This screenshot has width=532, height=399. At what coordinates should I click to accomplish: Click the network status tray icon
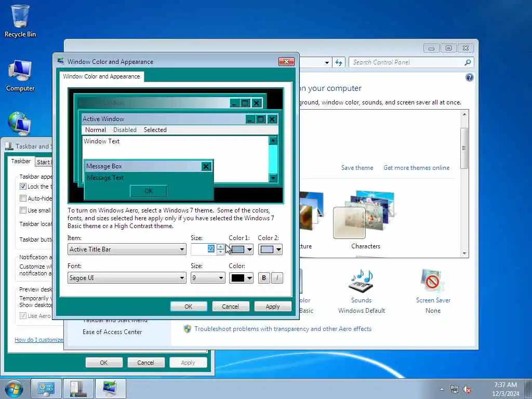tap(454, 389)
